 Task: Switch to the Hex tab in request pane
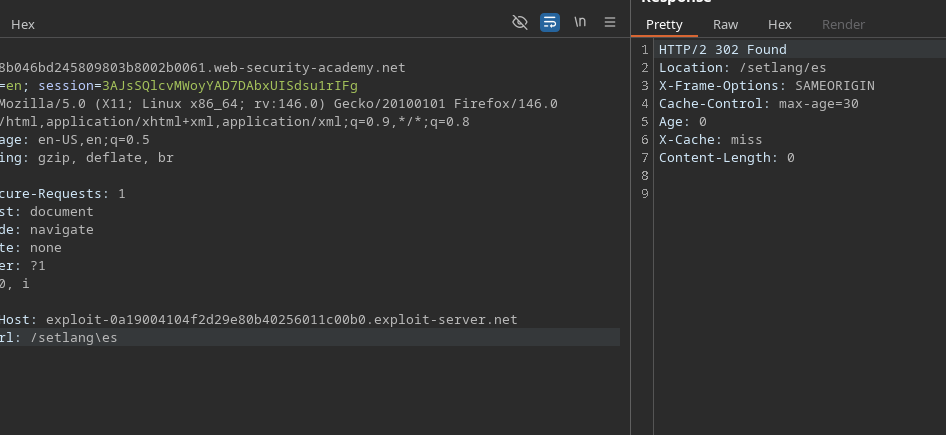point(23,24)
